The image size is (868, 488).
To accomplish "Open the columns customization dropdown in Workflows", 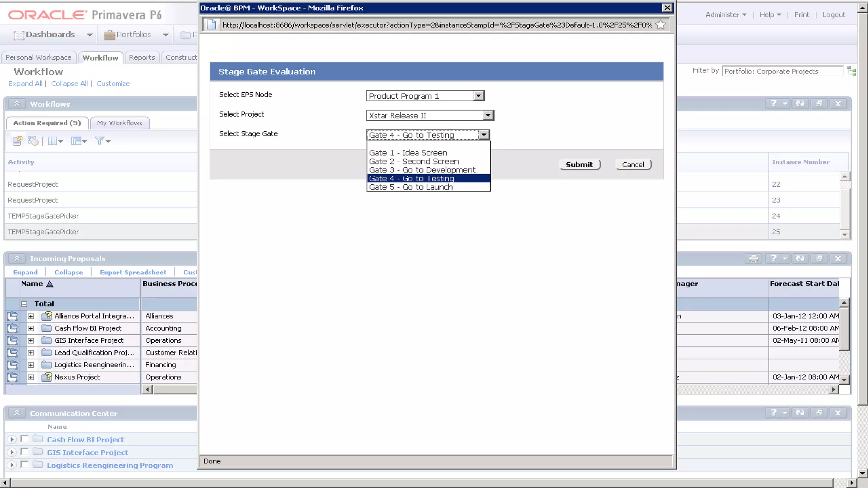I will tap(55, 141).
